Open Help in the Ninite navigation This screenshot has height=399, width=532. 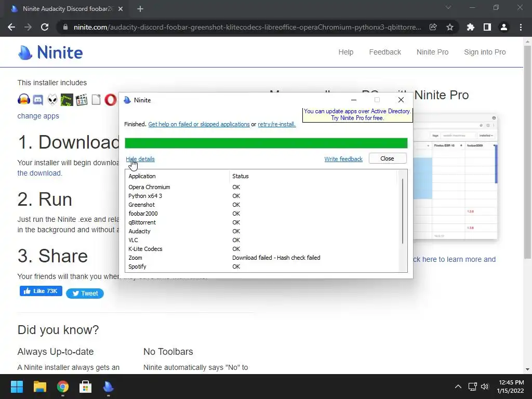tap(345, 52)
